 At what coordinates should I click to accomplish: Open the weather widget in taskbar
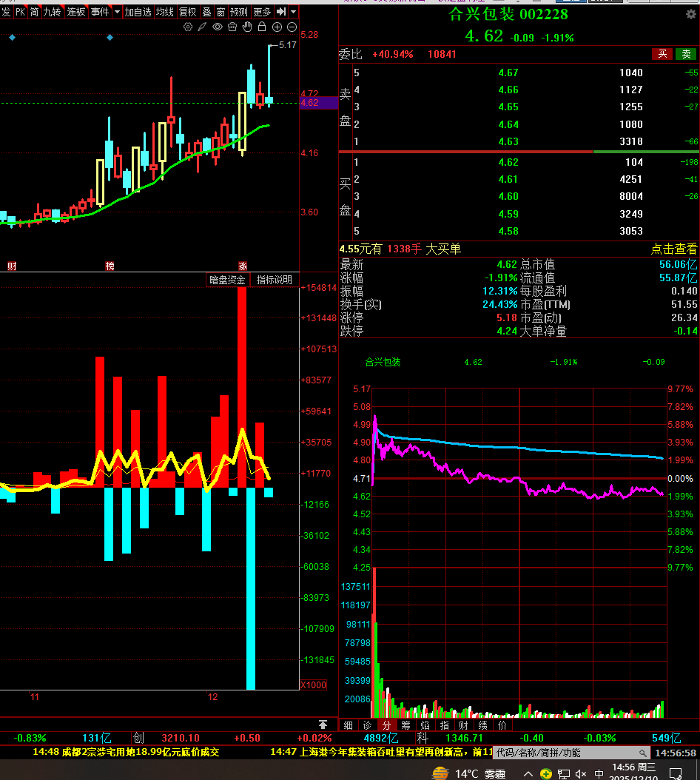tap(469, 773)
